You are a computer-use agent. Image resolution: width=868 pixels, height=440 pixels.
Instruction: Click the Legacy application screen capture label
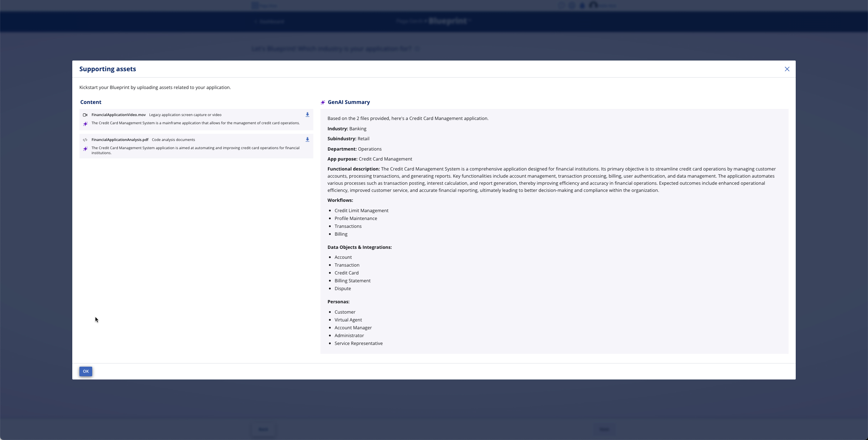(185, 115)
